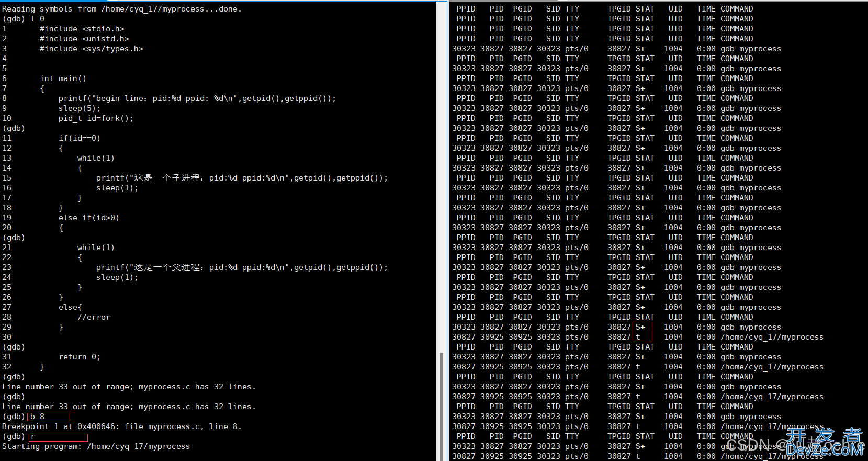Click the red-boxed "b 8" gdb command
The image size is (868, 461).
click(x=48, y=417)
